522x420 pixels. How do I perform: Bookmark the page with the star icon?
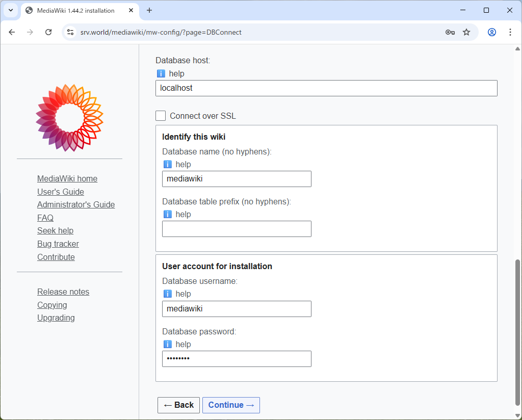click(466, 32)
